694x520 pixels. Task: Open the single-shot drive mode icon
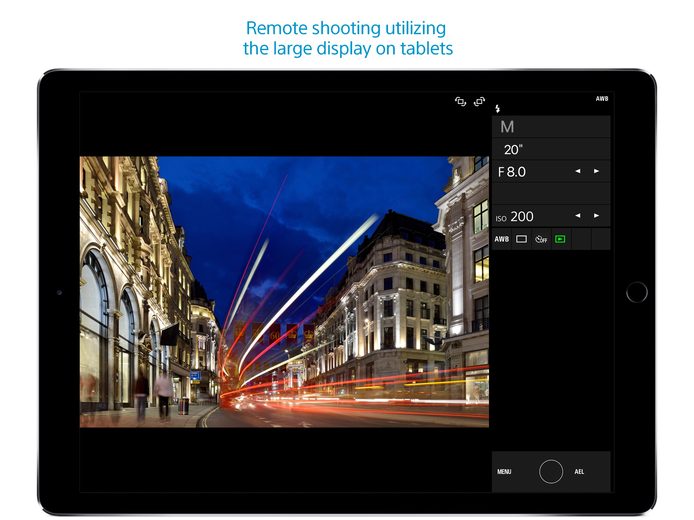click(x=521, y=239)
